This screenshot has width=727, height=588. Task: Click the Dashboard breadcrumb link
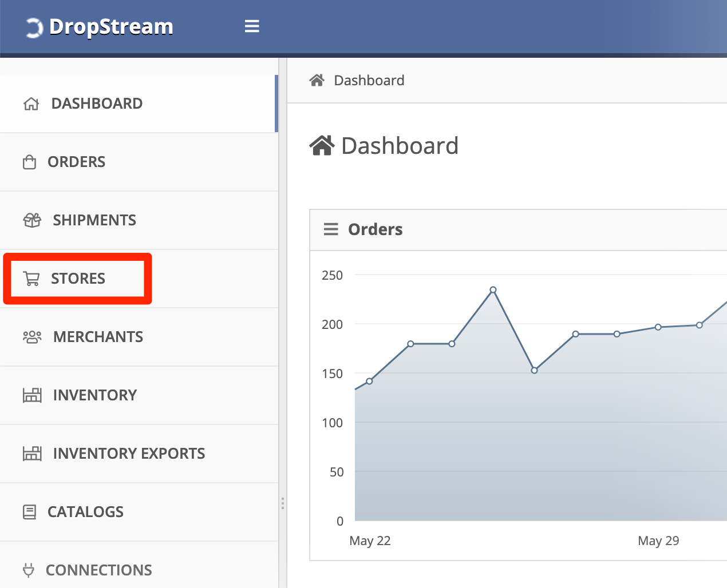tap(369, 81)
